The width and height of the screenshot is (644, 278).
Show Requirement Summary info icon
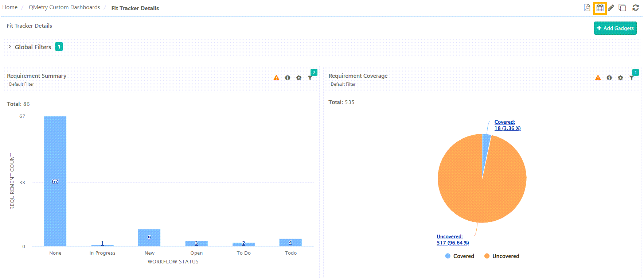pos(288,78)
